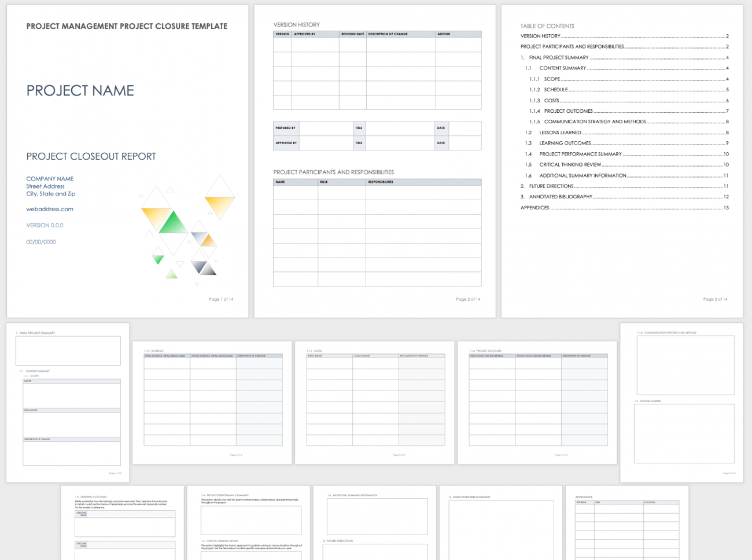
Task: Click the Page 1 of 14 footer
Action: pos(221,299)
